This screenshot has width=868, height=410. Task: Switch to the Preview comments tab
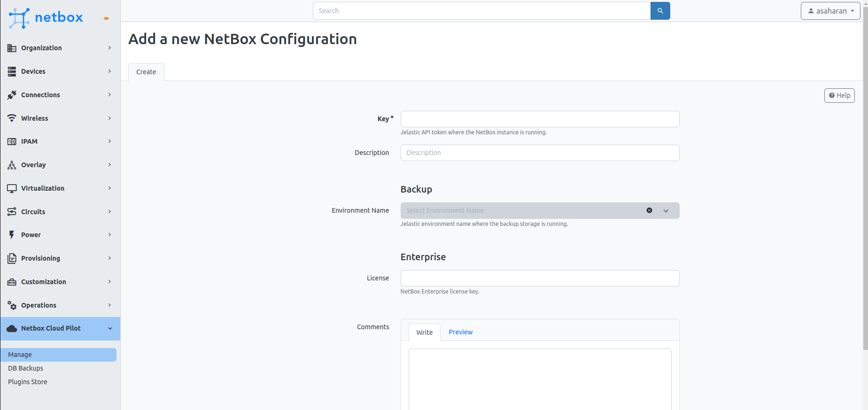tap(460, 332)
